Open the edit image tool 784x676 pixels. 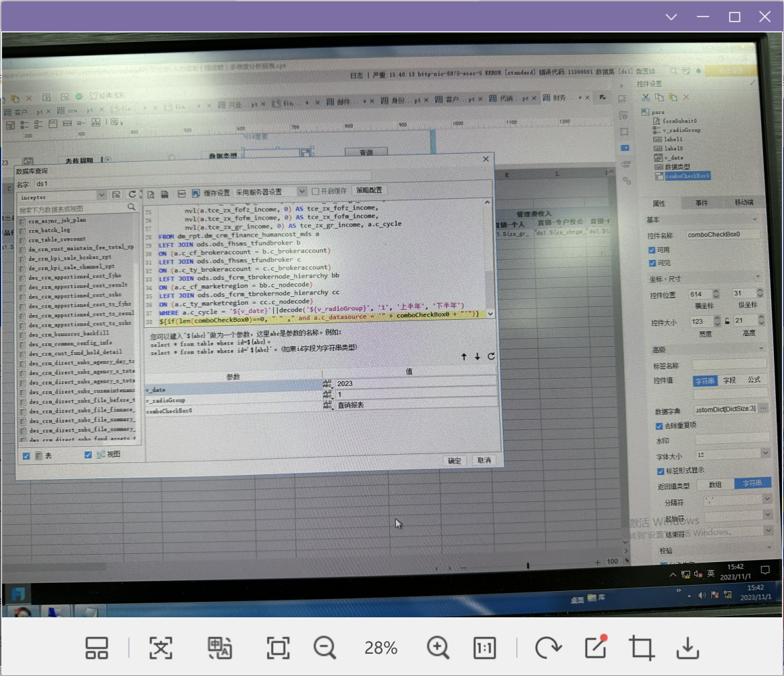pyautogui.click(x=596, y=647)
